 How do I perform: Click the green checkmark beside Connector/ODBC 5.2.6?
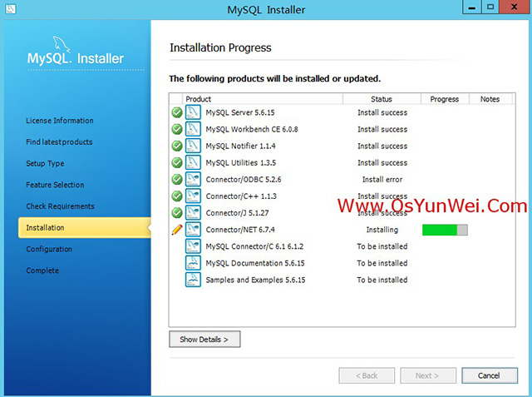(x=176, y=179)
